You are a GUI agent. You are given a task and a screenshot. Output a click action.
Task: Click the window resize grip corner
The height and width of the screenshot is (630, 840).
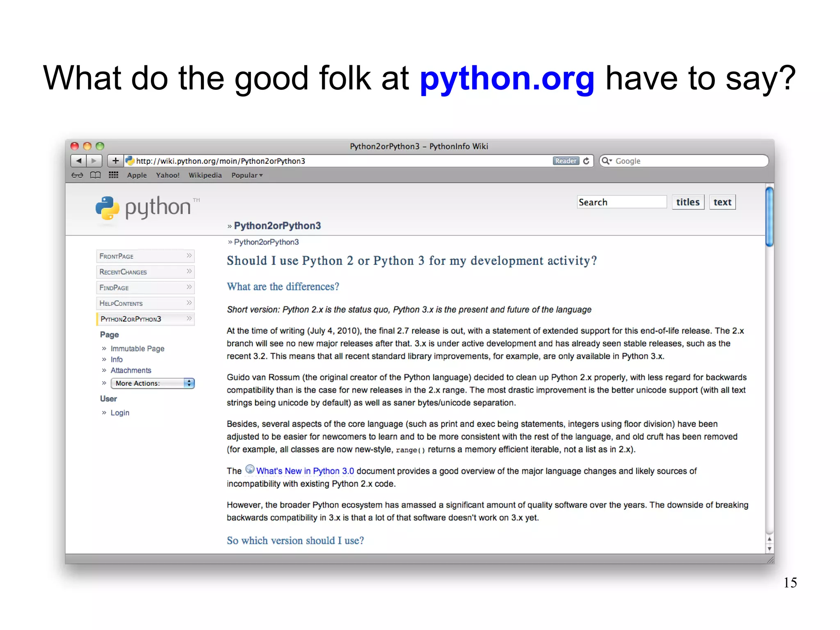770,559
